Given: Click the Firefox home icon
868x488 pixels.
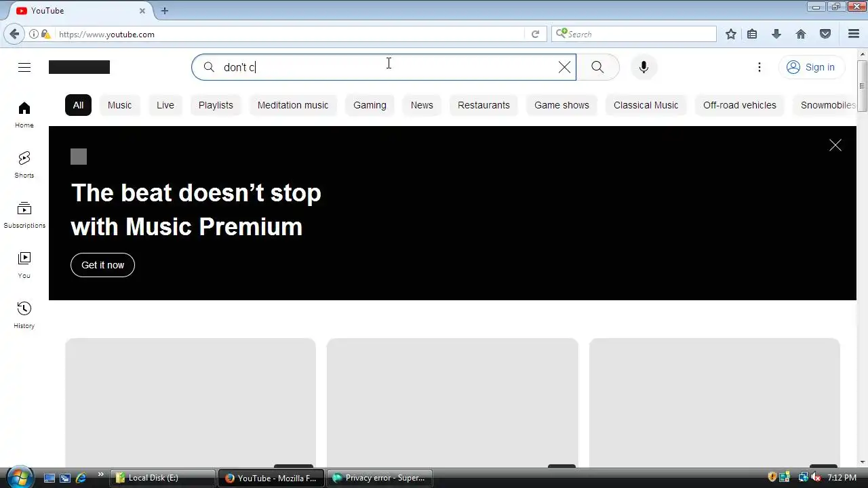Looking at the screenshot, I should pyautogui.click(x=801, y=34).
